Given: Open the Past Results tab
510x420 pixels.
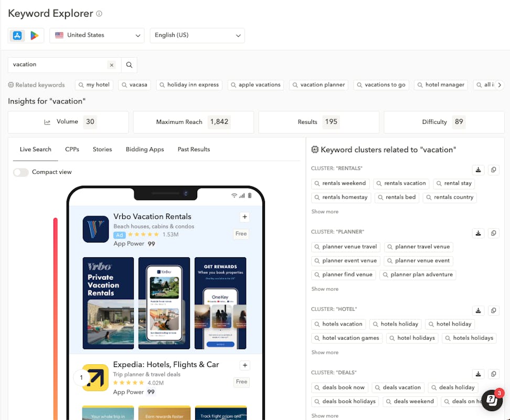Looking at the screenshot, I should (194, 150).
